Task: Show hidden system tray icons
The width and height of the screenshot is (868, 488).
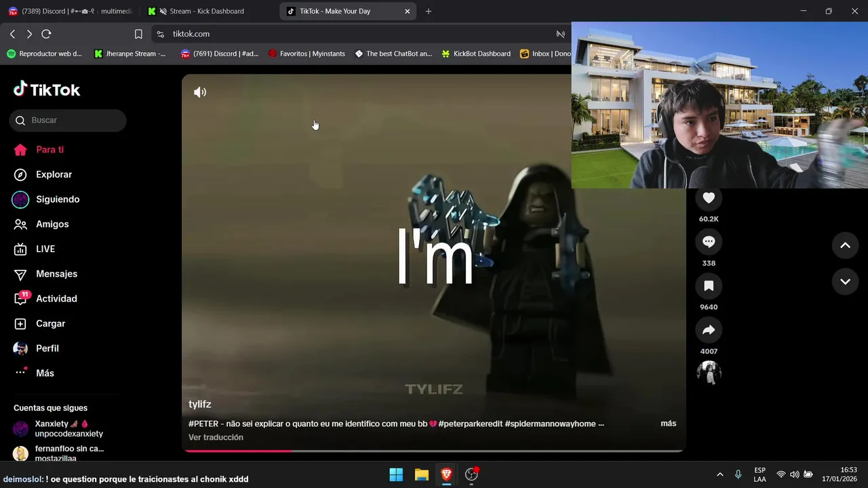Action: pos(720,474)
